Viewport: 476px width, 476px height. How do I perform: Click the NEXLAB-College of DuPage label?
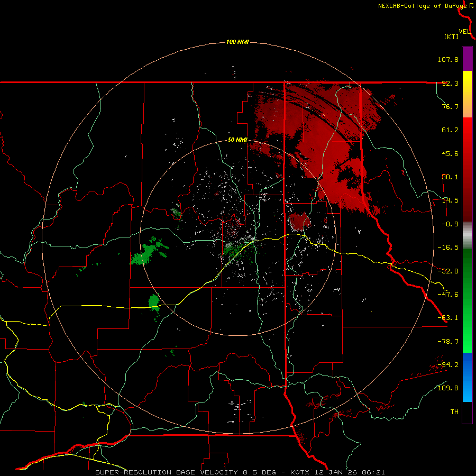coord(422,6)
